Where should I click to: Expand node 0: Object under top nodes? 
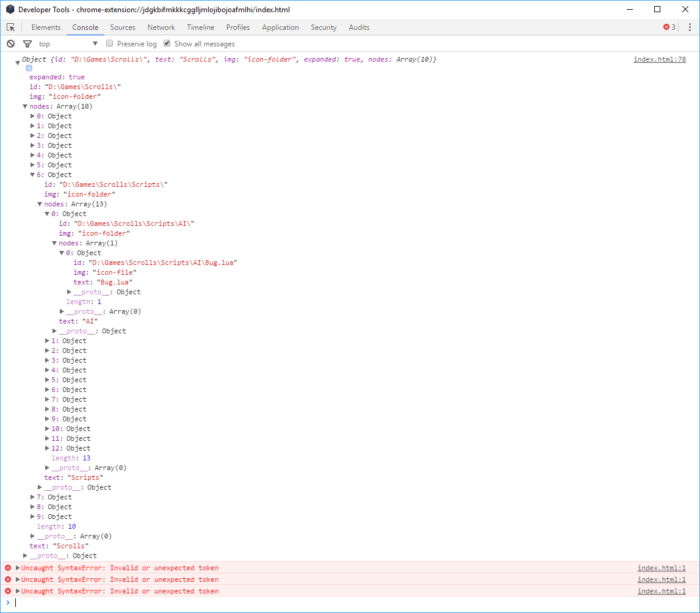[32, 116]
